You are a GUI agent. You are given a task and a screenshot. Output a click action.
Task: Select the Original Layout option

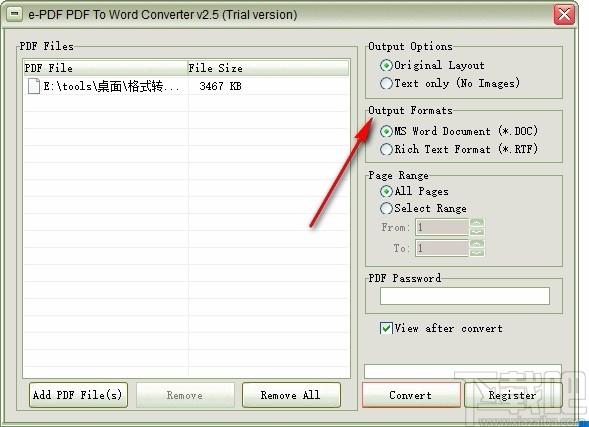(x=432, y=65)
